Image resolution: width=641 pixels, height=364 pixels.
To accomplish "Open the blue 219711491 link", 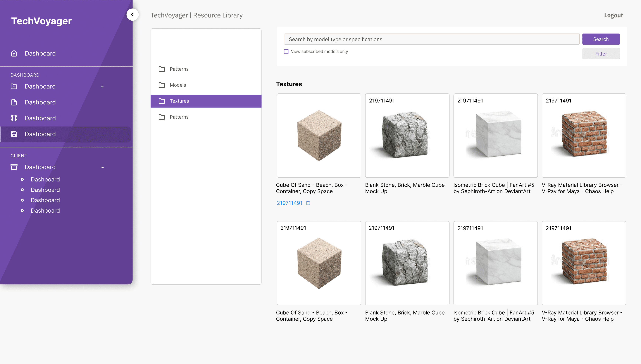I will [x=289, y=203].
